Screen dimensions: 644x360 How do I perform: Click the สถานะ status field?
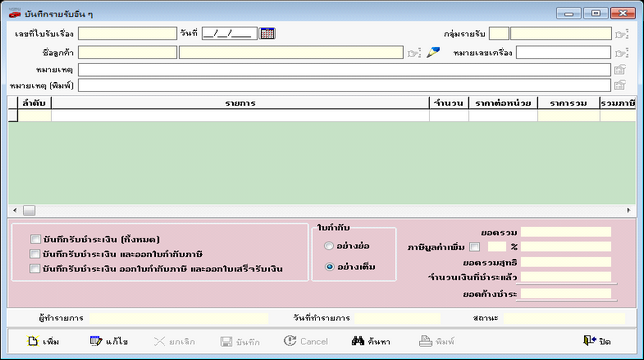(x=564, y=318)
